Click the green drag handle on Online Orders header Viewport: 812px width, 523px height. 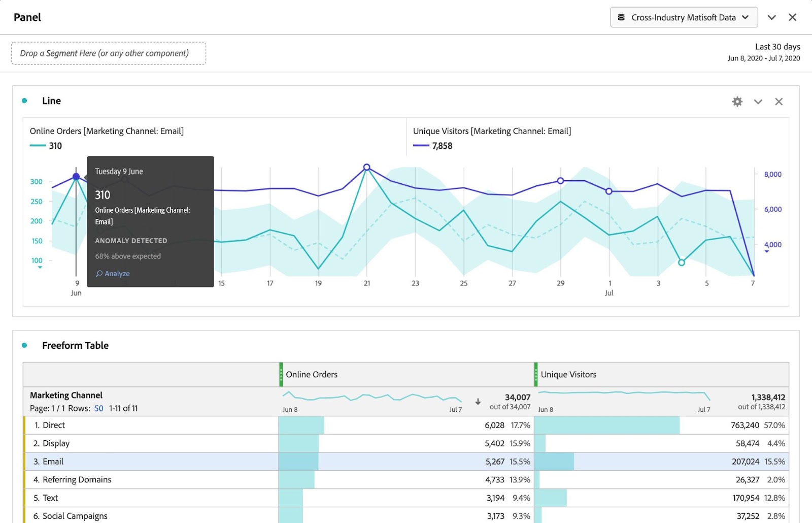(x=281, y=374)
